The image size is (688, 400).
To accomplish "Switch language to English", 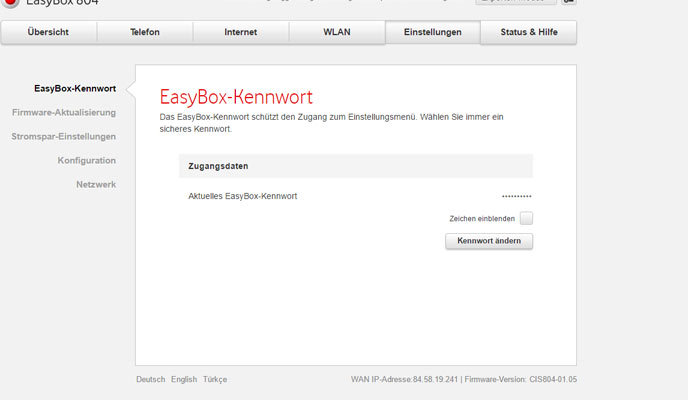I will [184, 380].
